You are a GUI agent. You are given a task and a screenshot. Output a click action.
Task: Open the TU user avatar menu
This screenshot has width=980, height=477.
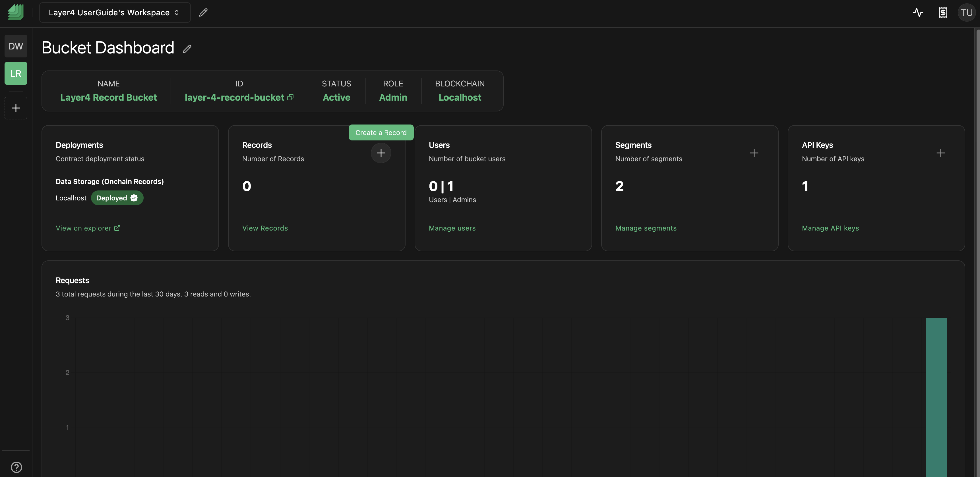[967, 13]
